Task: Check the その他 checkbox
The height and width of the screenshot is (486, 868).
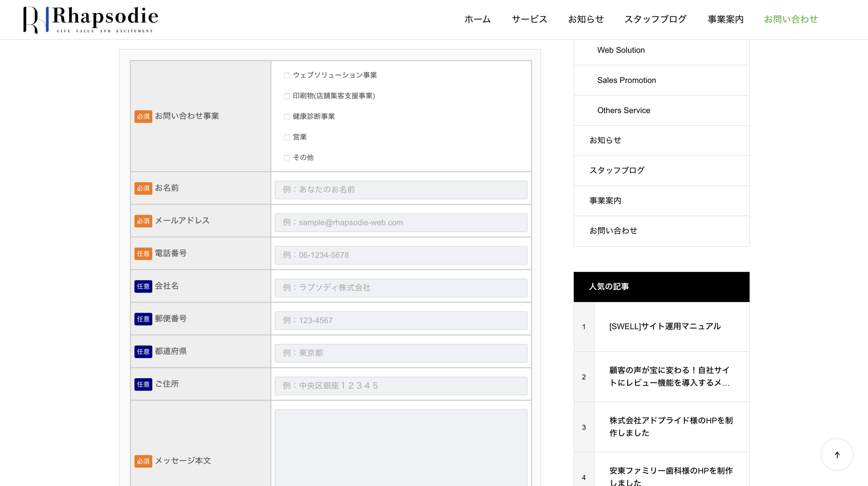Action: pyautogui.click(x=287, y=158)
